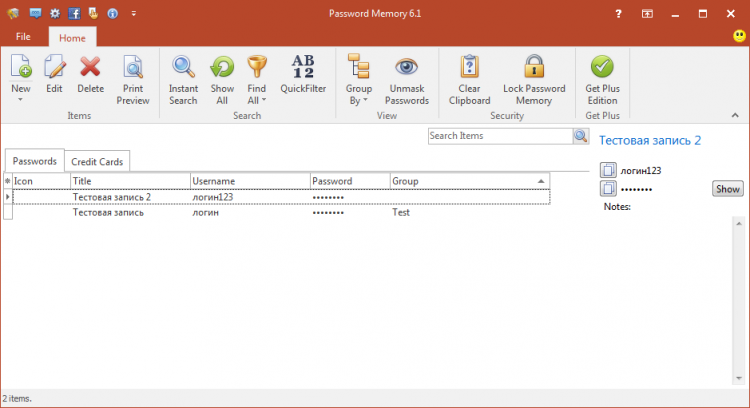Open the New item dropdown arrow
Image resolution: width=750 pixels, height=408 pixels.
pos(21,100)
